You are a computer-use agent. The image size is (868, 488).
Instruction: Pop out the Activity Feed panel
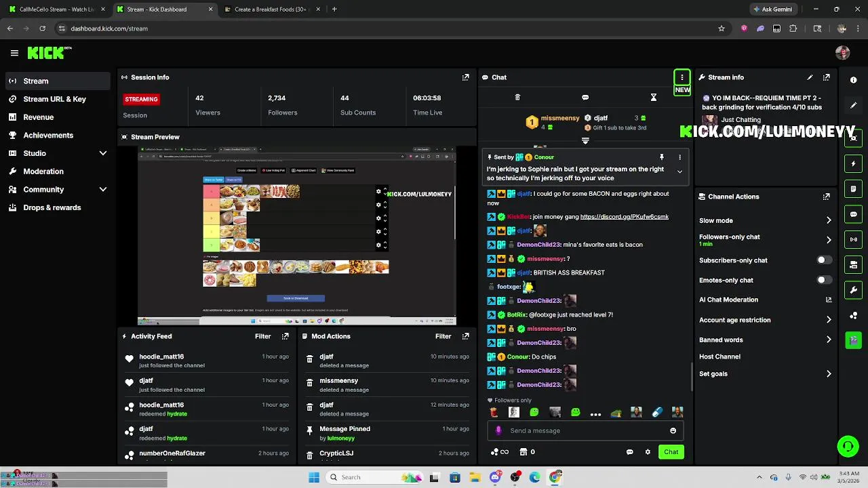[285, 336]
